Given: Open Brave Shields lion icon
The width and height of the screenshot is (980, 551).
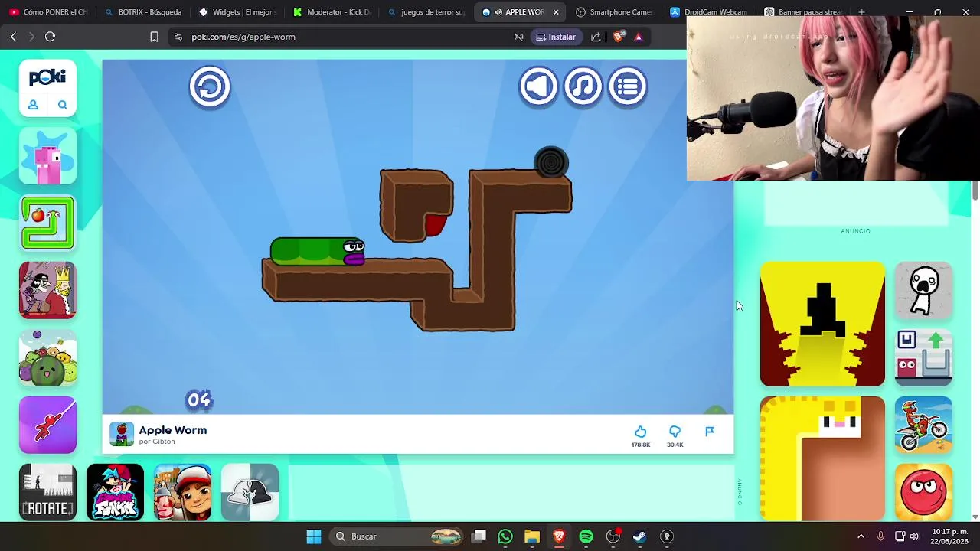Looking at the screenshot, I should (619, 37).
